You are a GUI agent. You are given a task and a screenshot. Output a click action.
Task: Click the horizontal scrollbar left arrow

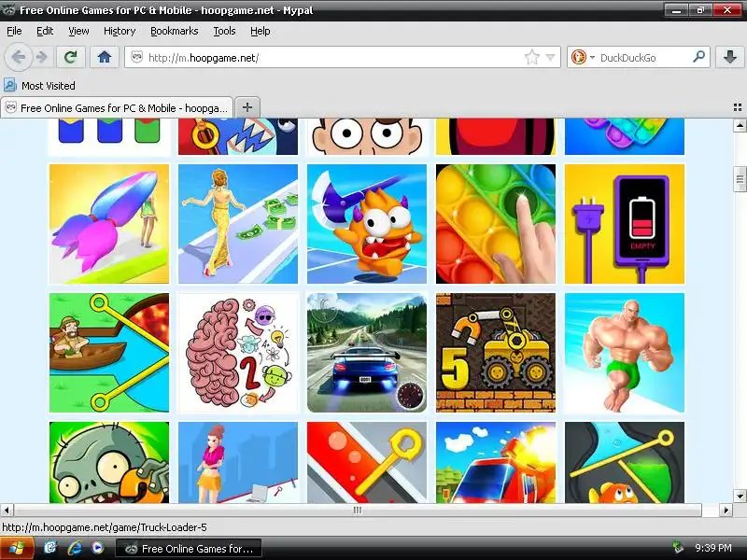point(7,510)
